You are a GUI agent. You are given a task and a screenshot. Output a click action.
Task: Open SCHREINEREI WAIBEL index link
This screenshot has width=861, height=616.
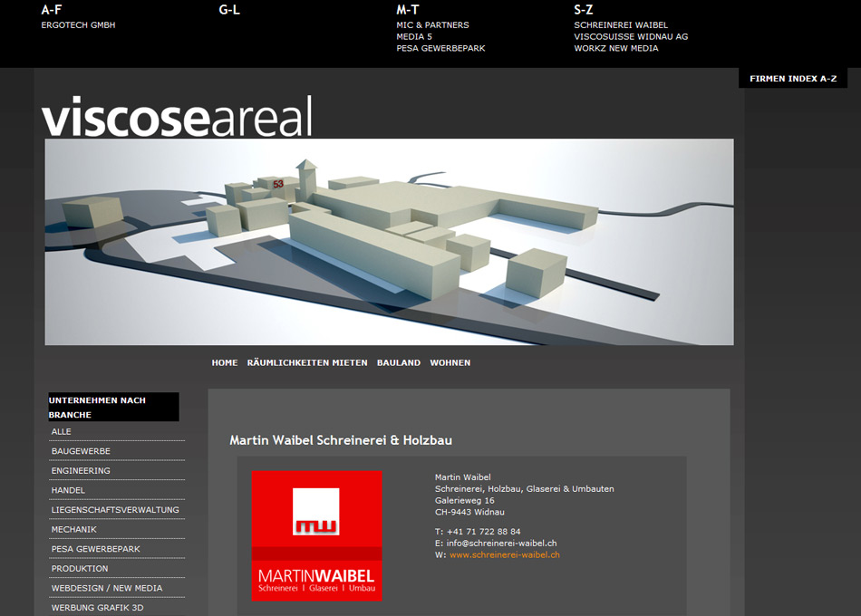(x=621, y=25)
